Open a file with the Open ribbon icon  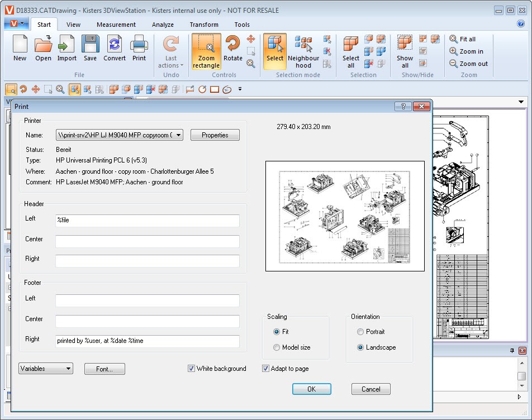(x=43, y=48)
